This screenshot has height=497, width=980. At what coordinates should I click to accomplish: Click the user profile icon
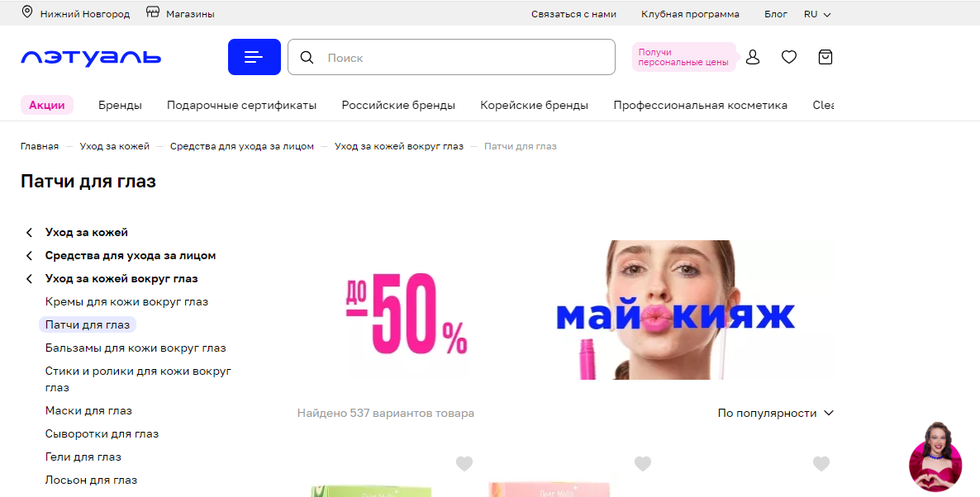click(753, 57)
